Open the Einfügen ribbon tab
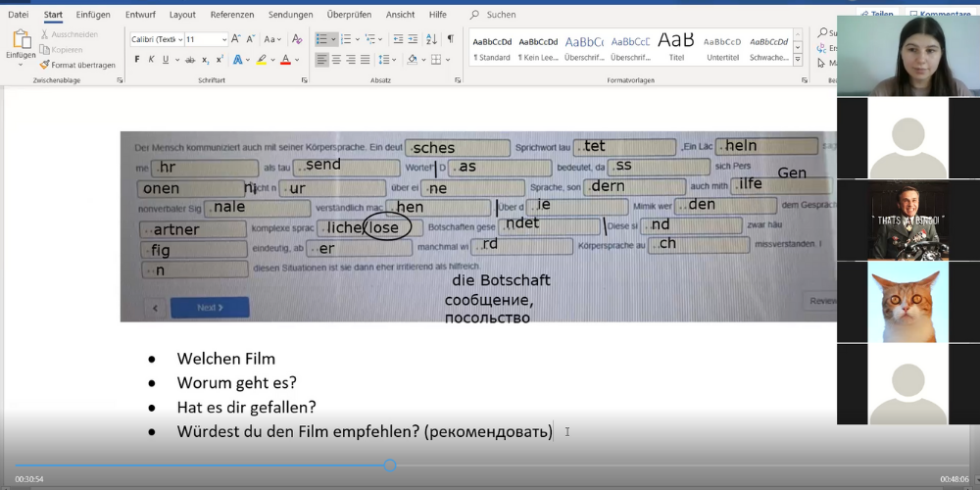Screen dimensions: 980x490 pyautogui.click(x=93, y=15)
